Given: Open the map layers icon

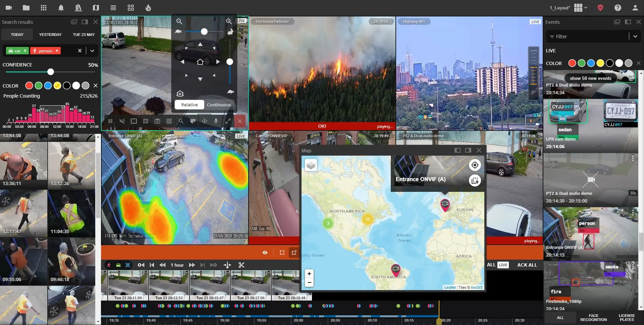Looking at the screenshot, I should point(311,165).
